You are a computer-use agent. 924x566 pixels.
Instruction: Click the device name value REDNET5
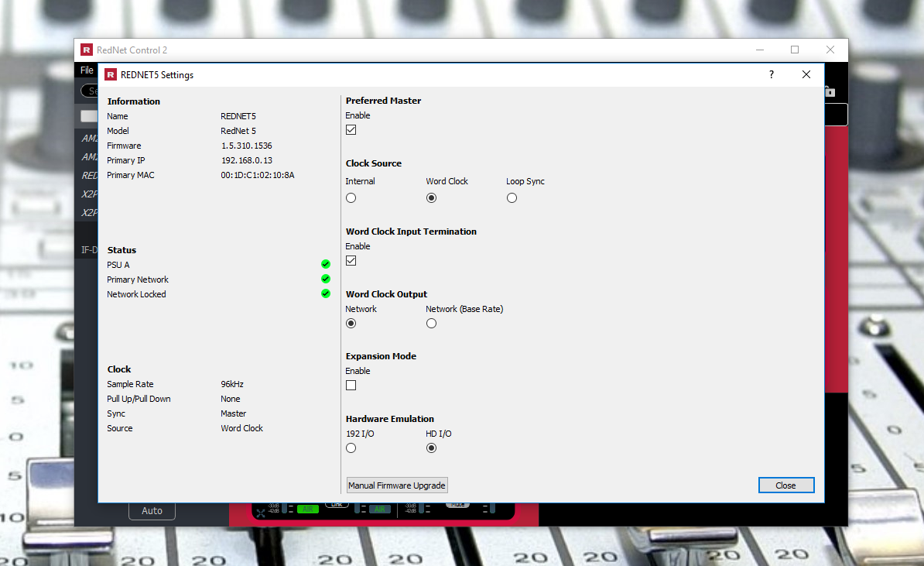pos(238,116)
